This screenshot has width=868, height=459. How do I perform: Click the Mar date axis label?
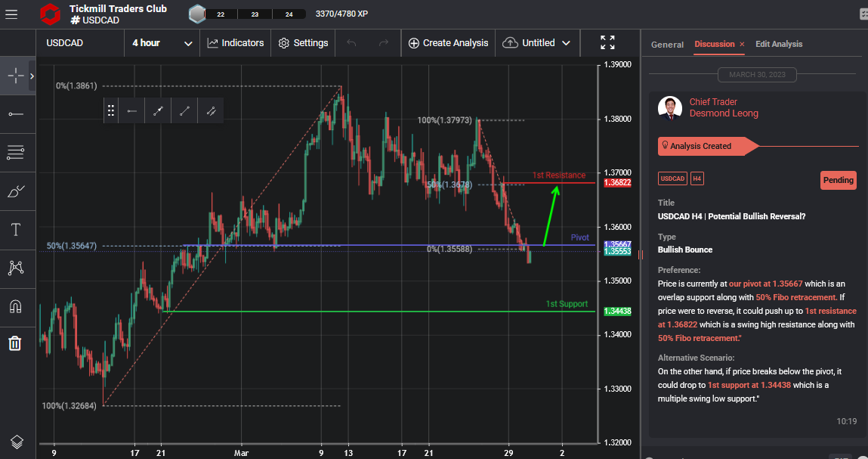pyautogui.click(x=241, y=453)
